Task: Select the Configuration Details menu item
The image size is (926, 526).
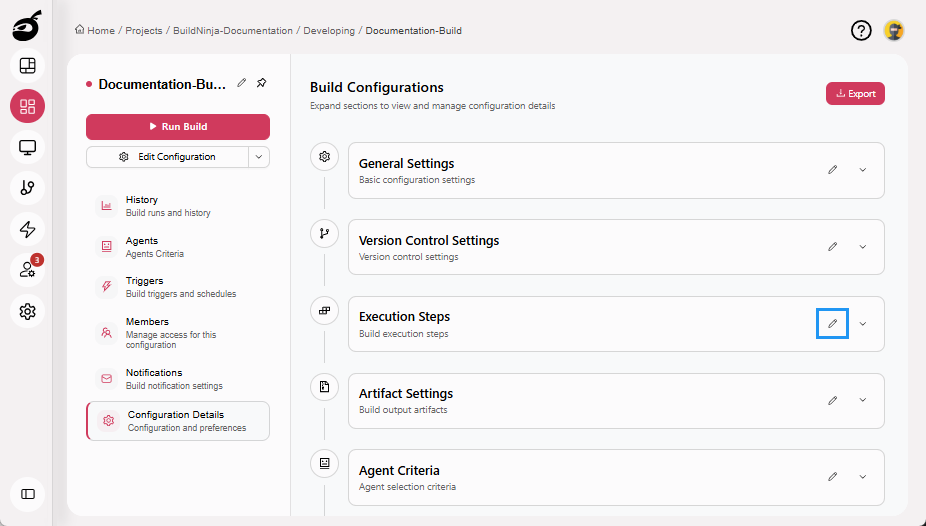Action: pyautogui.click(x=178, y=421)
